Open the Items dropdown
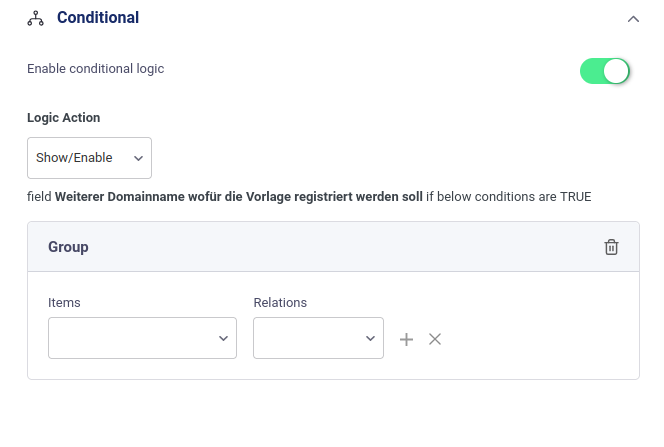664x447 pixels. click(142, 338)
